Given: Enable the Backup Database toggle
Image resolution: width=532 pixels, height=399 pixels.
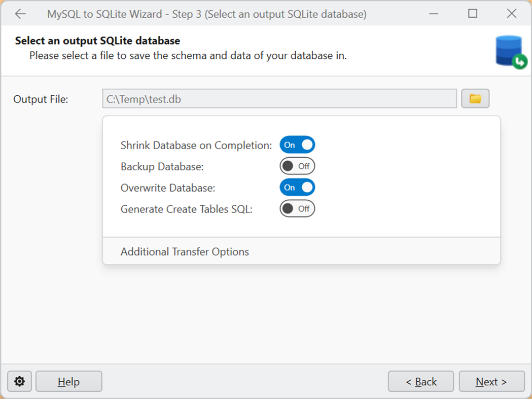Looking at the screenshot, I should pyautogui.click(x=297, y=166).
